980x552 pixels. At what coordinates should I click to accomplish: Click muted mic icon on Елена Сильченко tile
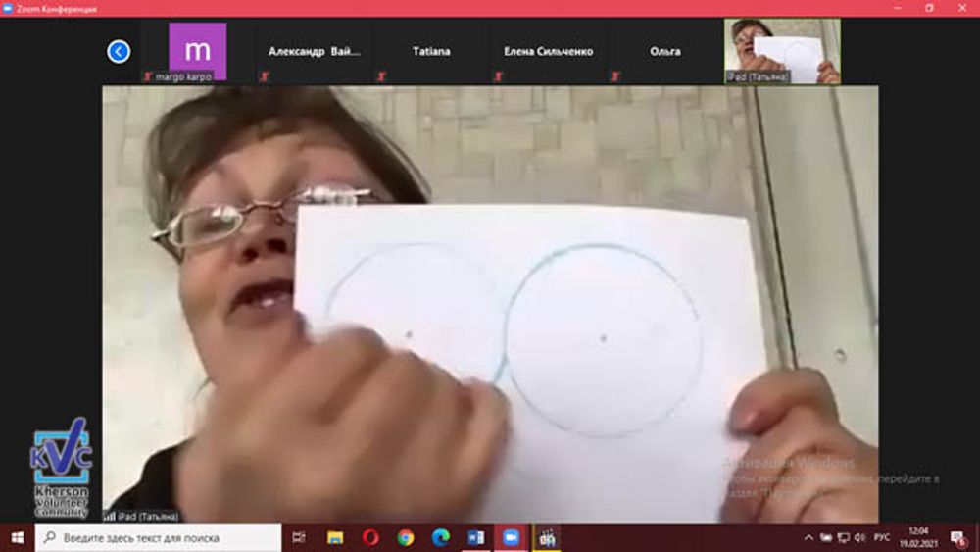[498, 76]
